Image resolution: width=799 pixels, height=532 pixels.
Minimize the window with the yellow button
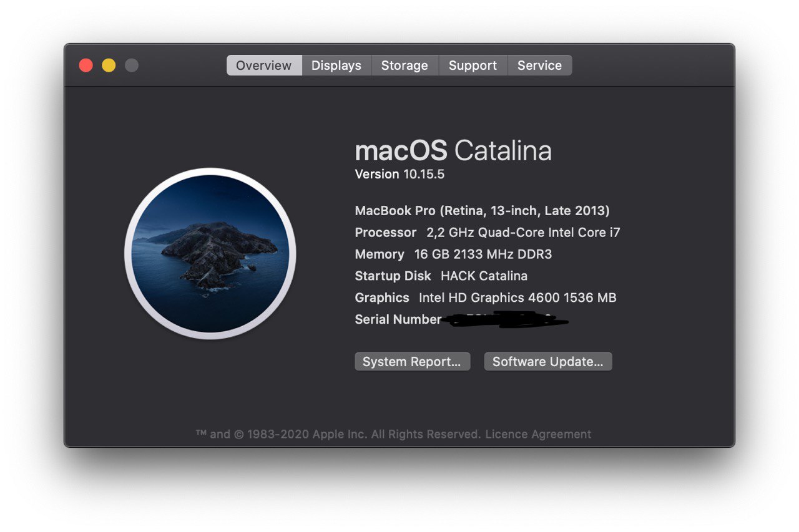[109, 65]
